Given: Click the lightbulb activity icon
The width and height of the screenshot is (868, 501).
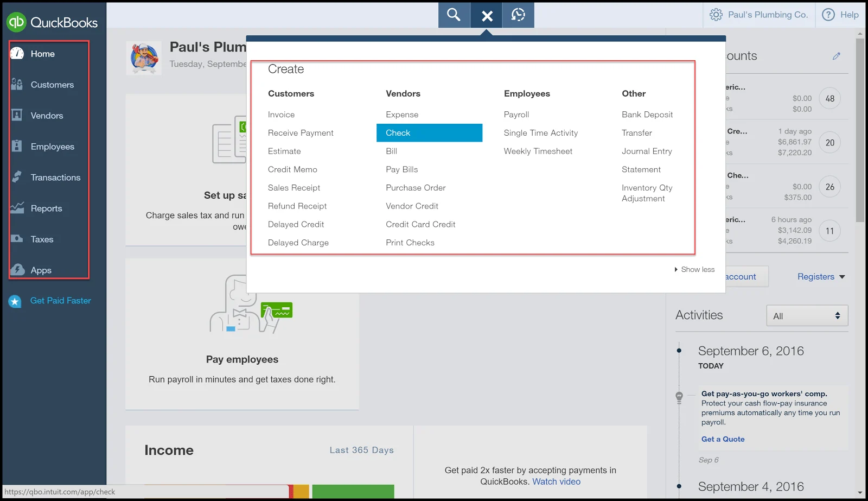Looking at the screenshot, I should click(x=679, y=397).
